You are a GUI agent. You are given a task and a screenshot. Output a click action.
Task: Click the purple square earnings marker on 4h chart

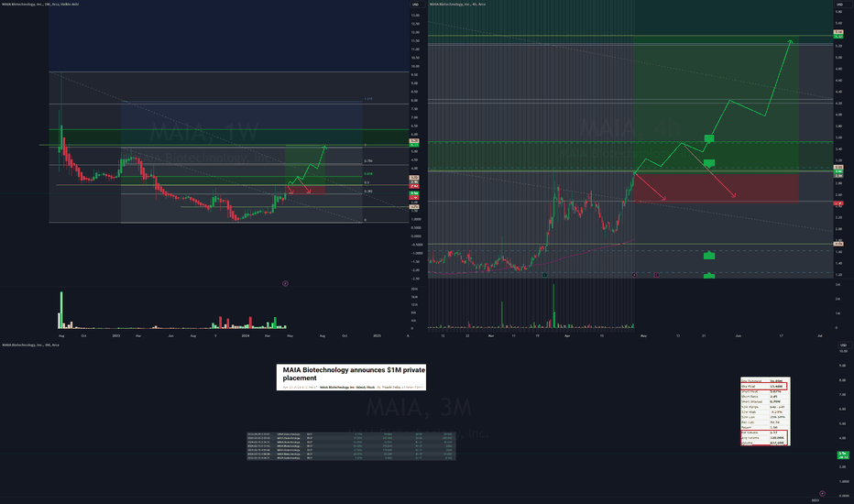pyautogui.click(x=656, y=275)
